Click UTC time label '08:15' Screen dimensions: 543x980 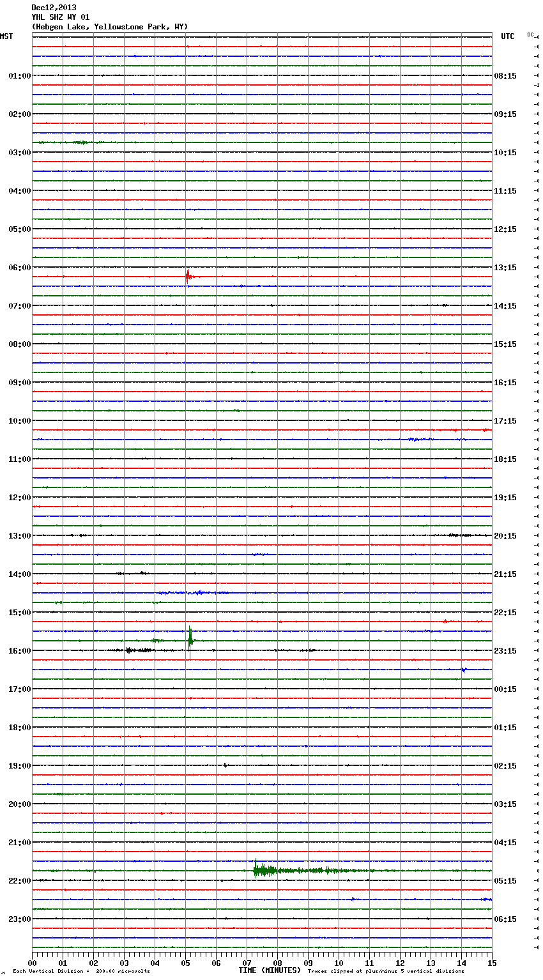point(505,76)
